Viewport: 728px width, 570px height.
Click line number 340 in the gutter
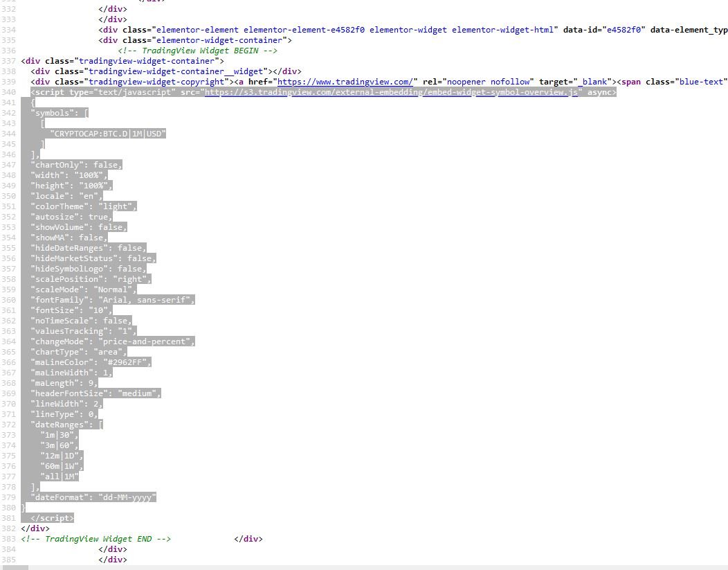[x=8, y=92]
